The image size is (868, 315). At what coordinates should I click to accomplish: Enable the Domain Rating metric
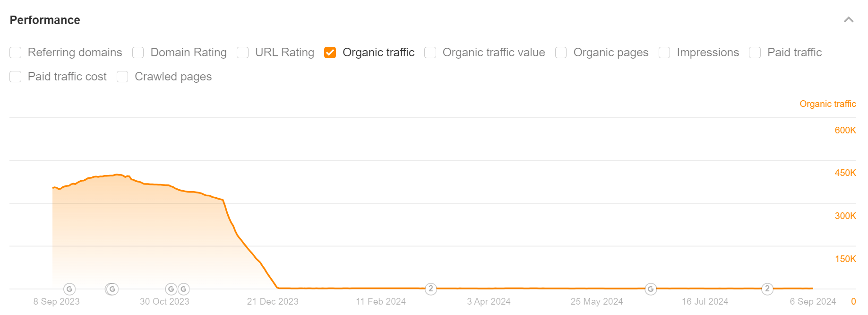tap(138, 52)
